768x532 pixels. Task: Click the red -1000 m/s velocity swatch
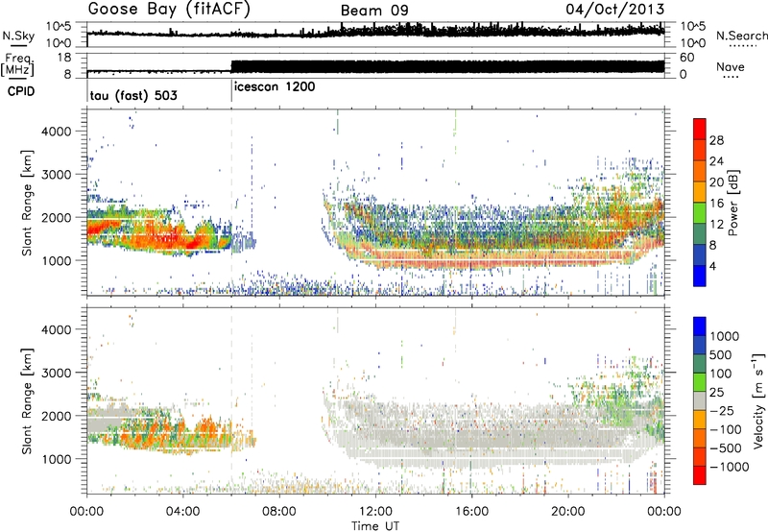tap(700, 475)
